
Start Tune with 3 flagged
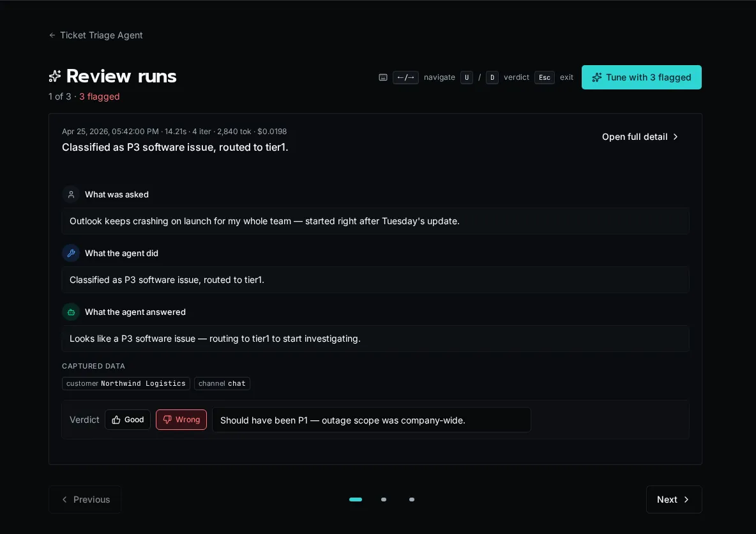tap(641, 77)
